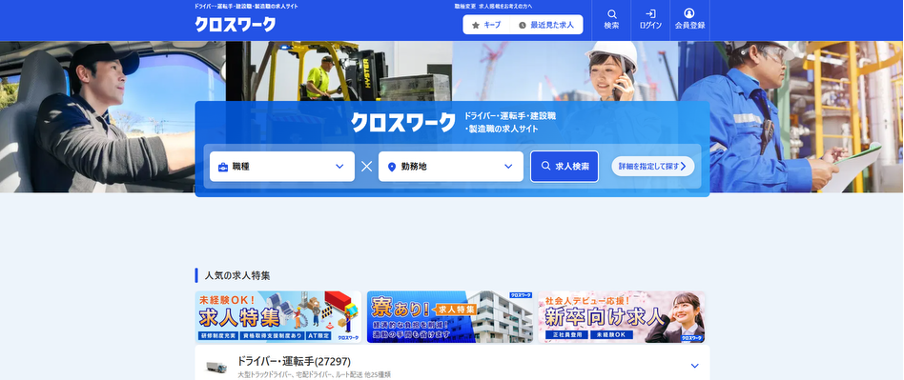Click the ログイン login icon

650,20
